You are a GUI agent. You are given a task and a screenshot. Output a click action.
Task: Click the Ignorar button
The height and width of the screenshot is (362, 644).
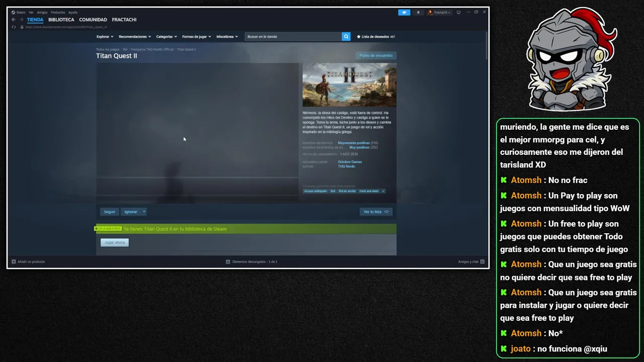(131, 212)
